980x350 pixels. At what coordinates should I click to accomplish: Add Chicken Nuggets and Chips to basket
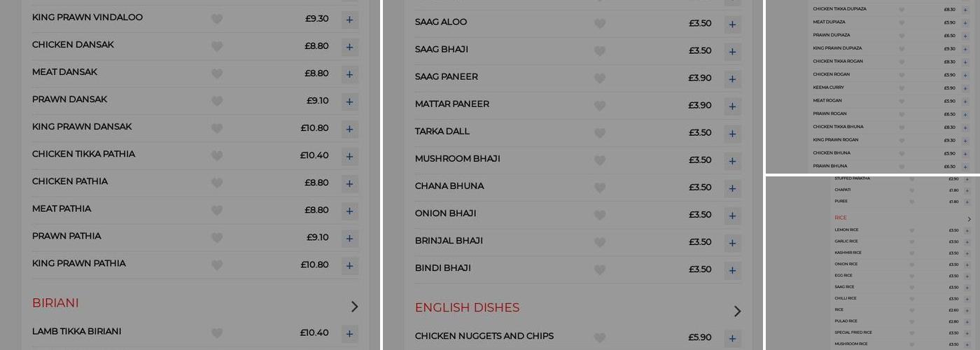[x=732, y=338]
